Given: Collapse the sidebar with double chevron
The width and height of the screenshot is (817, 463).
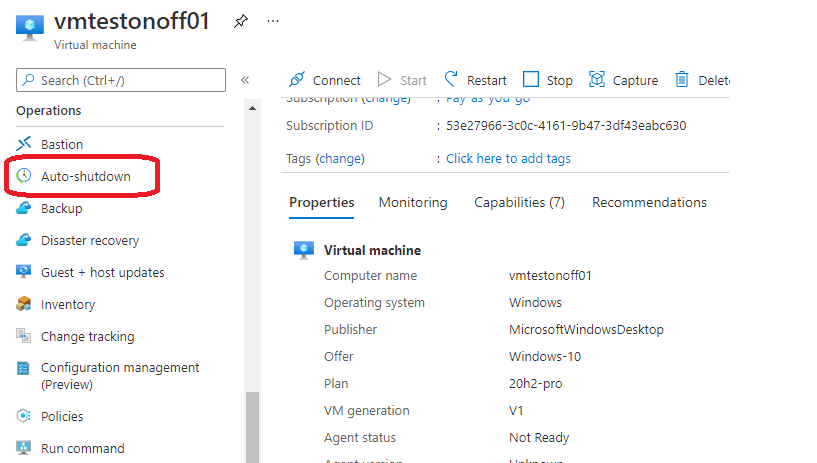Looking at the screenshot, I should pos(245,80).
